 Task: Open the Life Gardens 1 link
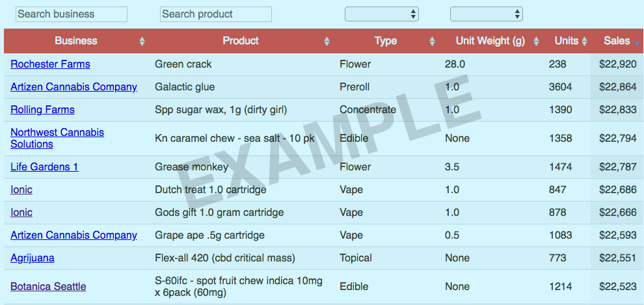click(44, 167)
